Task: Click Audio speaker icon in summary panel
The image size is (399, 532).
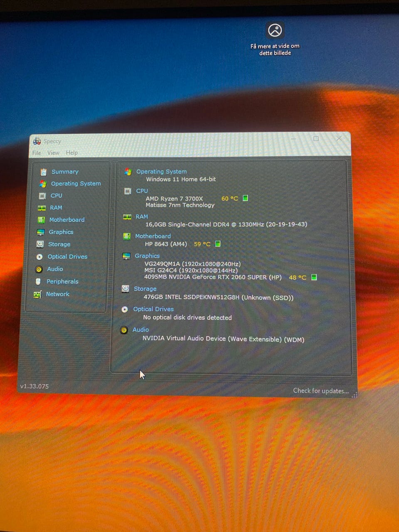Action: tap(124, 330)
